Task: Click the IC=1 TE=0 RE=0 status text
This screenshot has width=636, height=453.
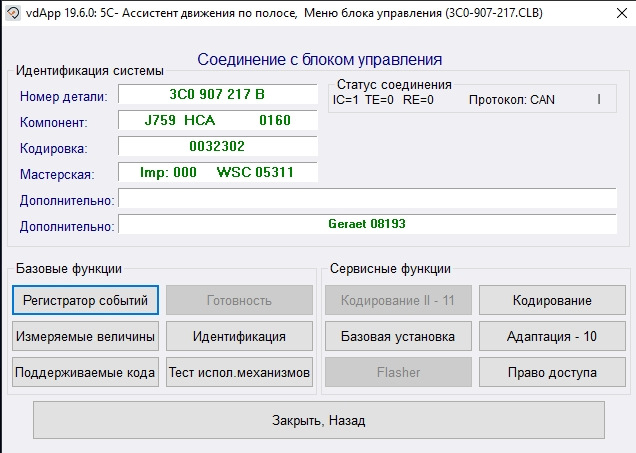Action: (x=383, y=100)
